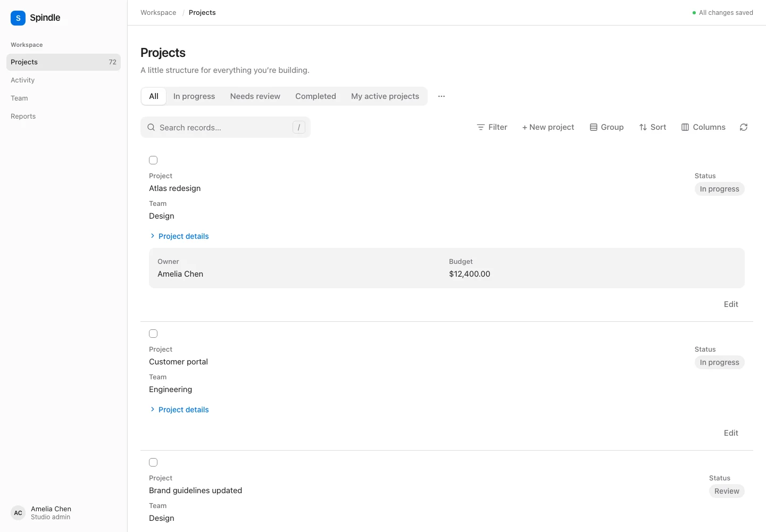Open the Group options
The image size is (766, 532).
pyautogui.click(x=607, y=127)
